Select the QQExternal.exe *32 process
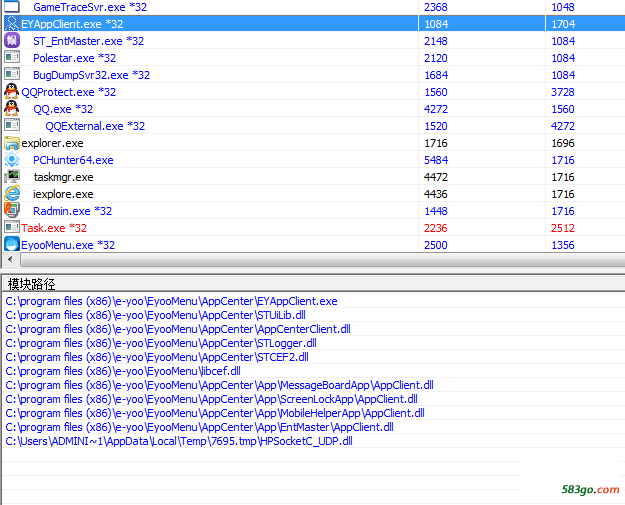Viewport: 625px width, 505px height. tap(95, 126)
